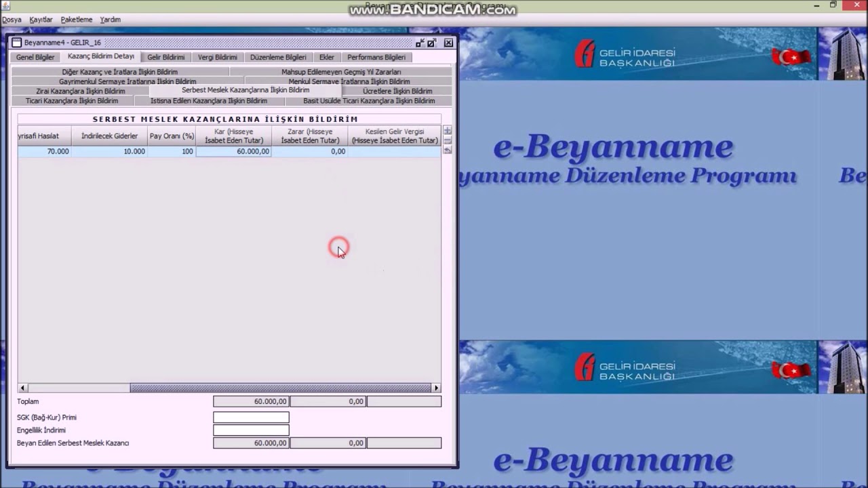Add a new row with the plus icon
Image resolution: width=868 pixels, height=488 pixels.
click(x=448, y=130)
